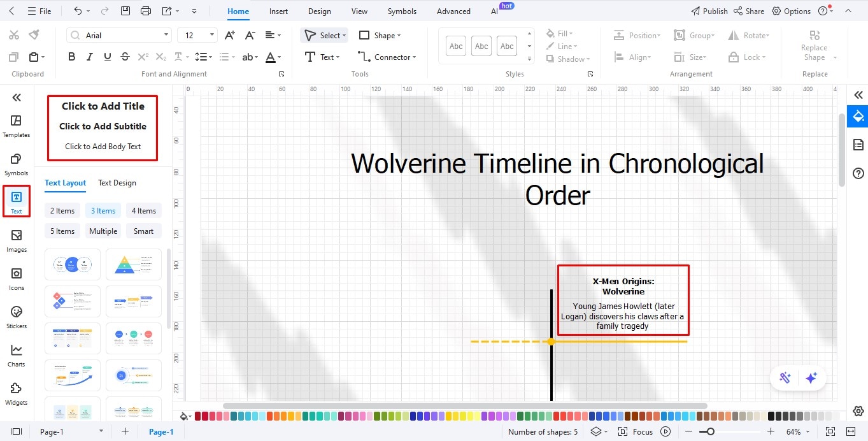Screen dimensions: 868x441
Task: Open the Templates panel in the sidebar
Action: (17, 126)
